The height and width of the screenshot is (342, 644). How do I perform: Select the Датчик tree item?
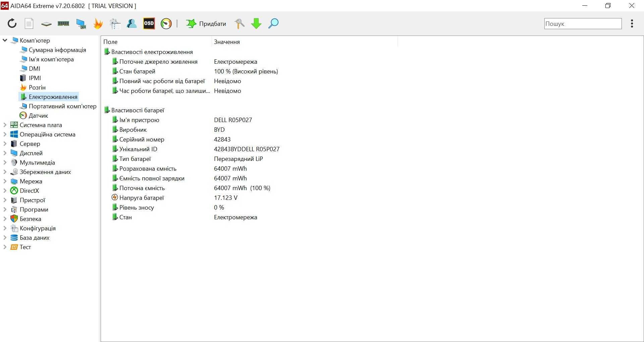pyautogui.click(x=38, y=116)
